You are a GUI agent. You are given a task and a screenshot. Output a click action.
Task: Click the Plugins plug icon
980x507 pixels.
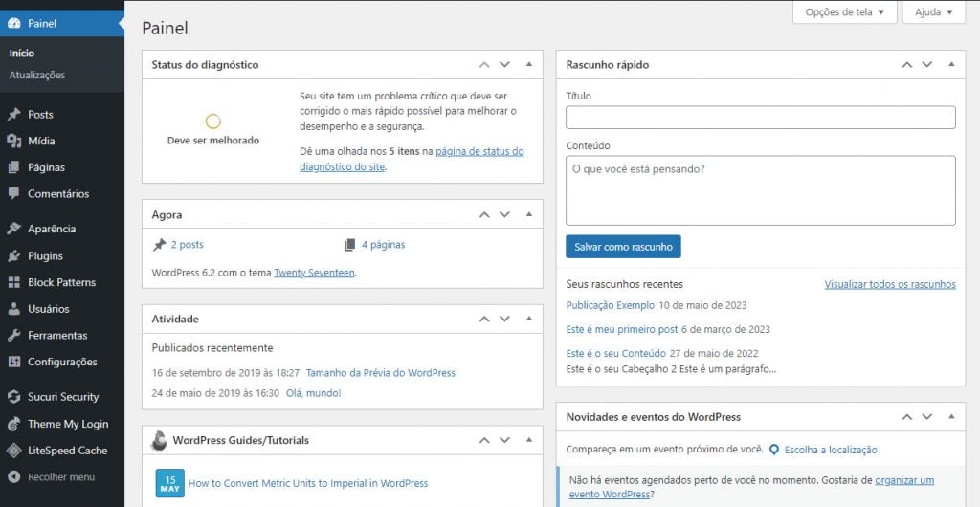point(13,256)
